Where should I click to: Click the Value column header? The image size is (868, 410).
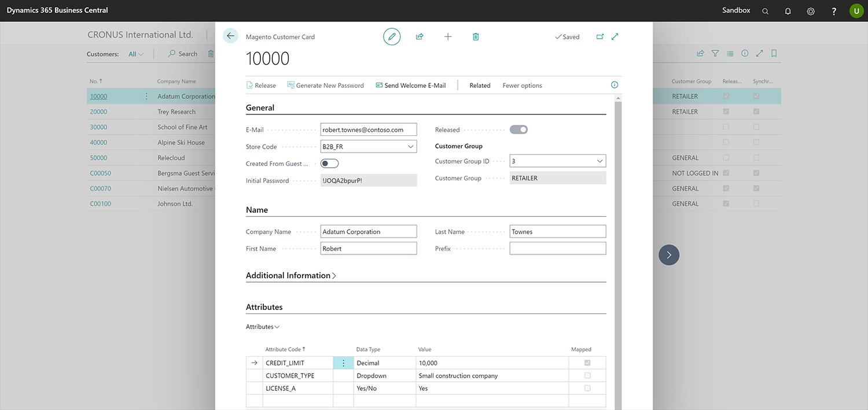click(x=425, y=349)
